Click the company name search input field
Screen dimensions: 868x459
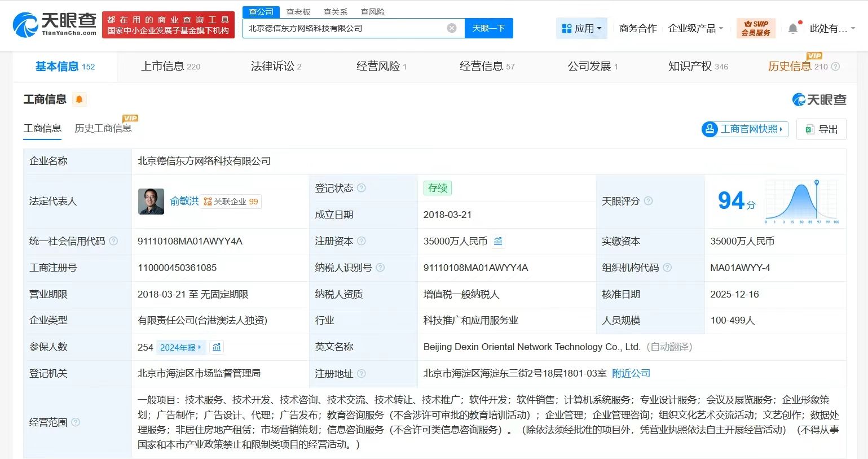(x=344, y=28)
